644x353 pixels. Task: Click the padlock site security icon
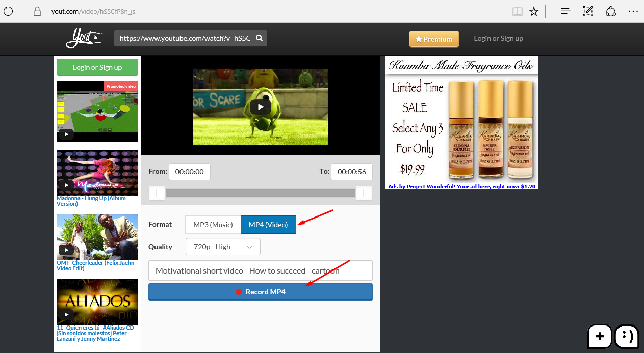[37, 11]
